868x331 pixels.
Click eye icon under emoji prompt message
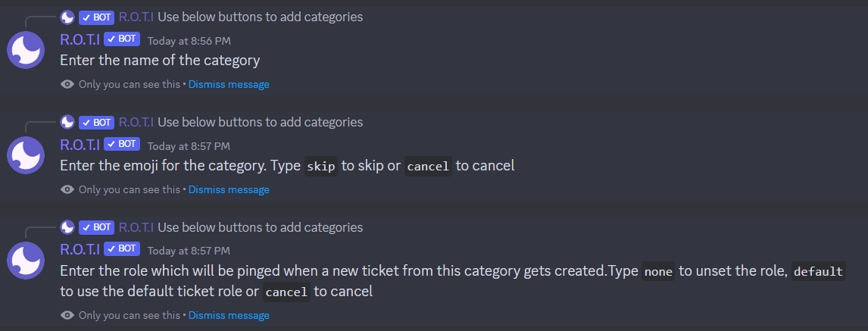click(67, 190)
